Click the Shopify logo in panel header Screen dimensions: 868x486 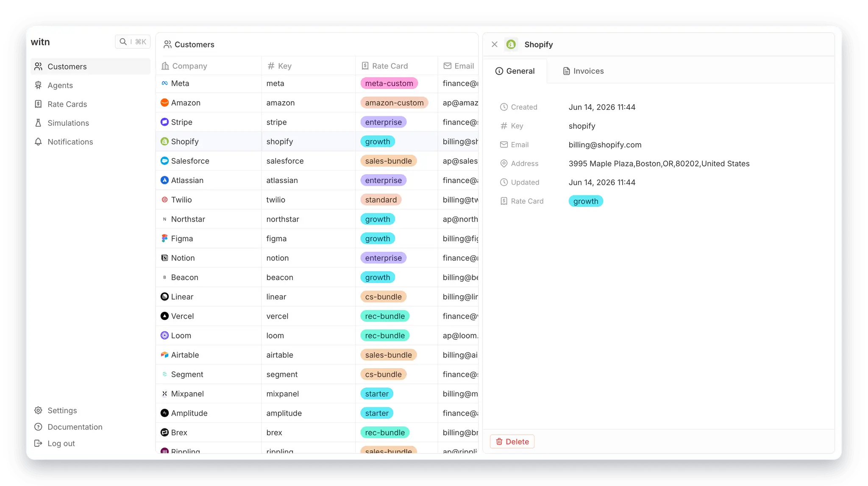(x=511, y=44)
